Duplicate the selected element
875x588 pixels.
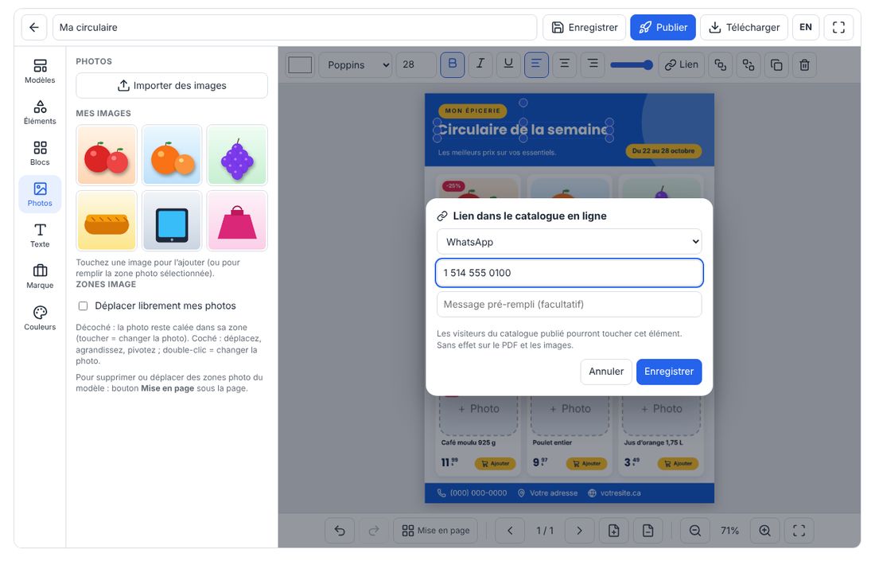coord(776,64)
